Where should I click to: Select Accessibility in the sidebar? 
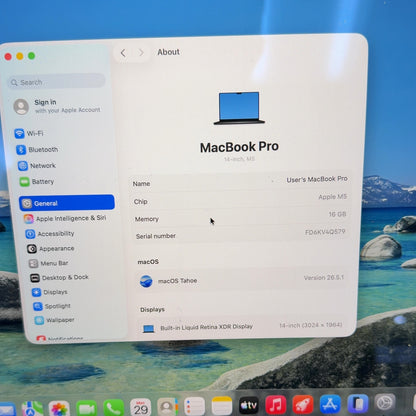tap(50, 234)
